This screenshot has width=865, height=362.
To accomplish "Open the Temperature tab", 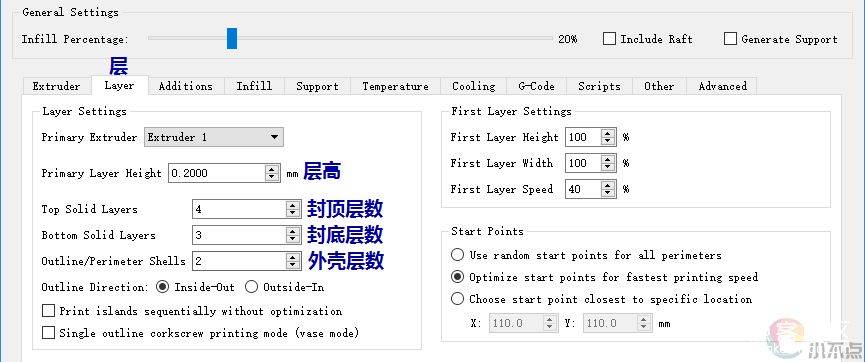I will (x=395, y=86).
